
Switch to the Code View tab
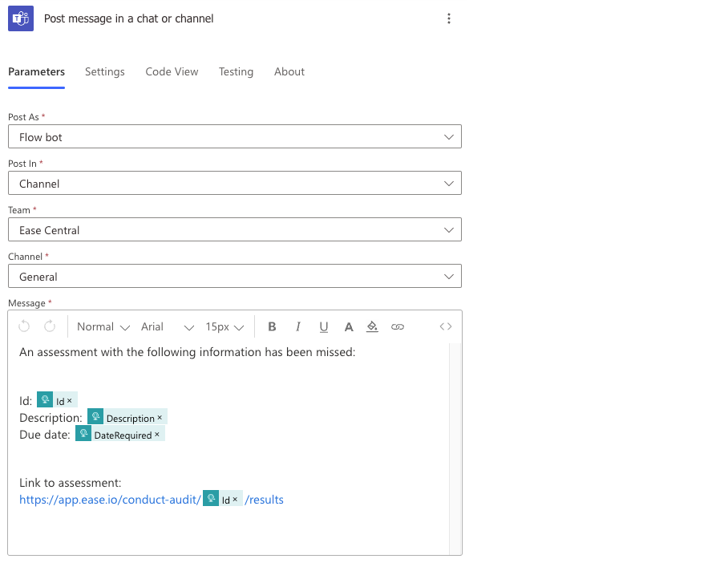pos(172,71)
